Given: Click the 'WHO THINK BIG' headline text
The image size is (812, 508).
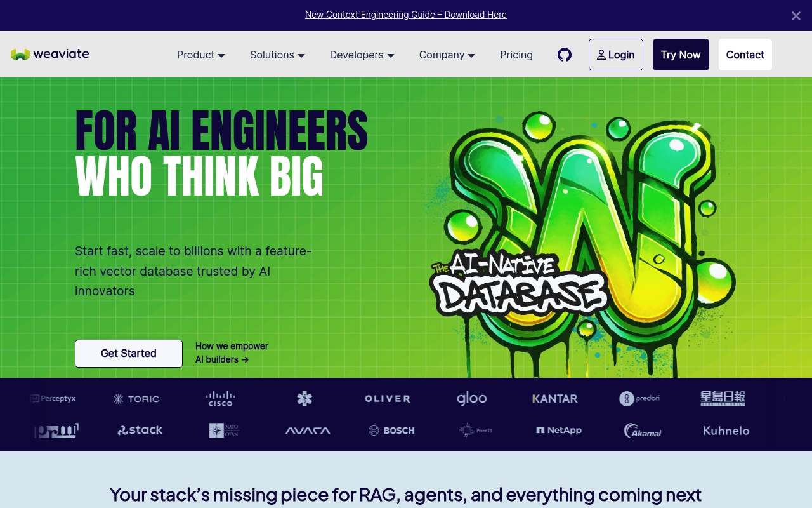Looking at the screenshot, I should point(199,175).
